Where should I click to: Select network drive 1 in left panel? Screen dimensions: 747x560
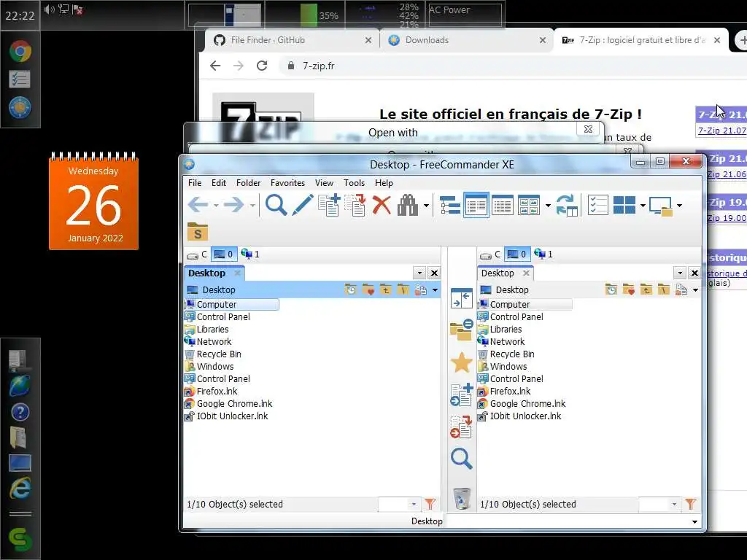point(251,254)
